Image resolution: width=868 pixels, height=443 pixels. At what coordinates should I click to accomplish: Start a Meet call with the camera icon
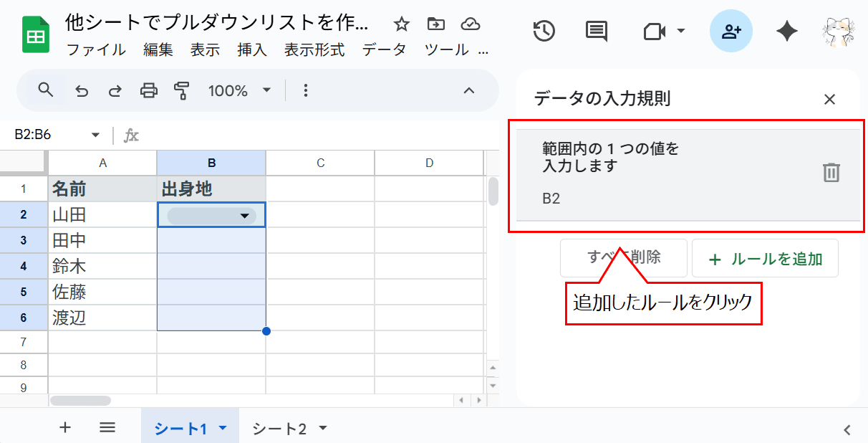tap(655, 32)
